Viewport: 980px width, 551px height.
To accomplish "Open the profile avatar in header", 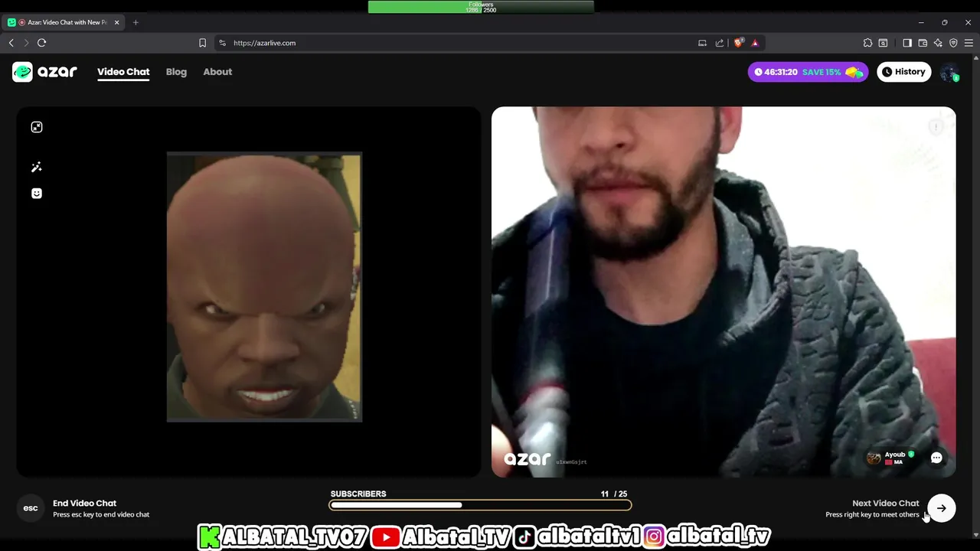I will (949, 72).
